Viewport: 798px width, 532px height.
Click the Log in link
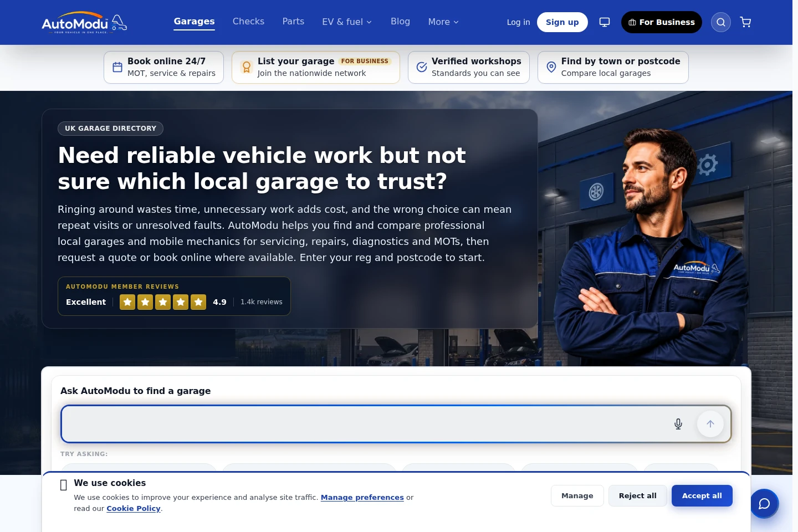518,22
